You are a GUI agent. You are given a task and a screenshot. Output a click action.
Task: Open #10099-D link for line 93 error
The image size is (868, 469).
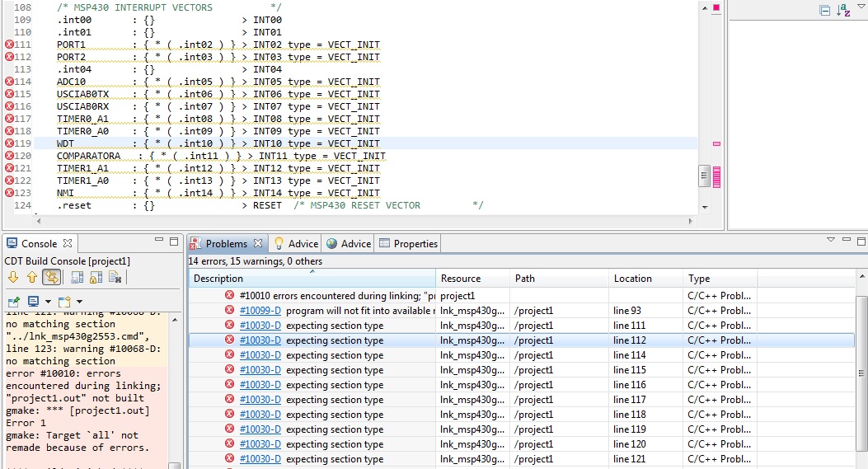pos(260,311)
